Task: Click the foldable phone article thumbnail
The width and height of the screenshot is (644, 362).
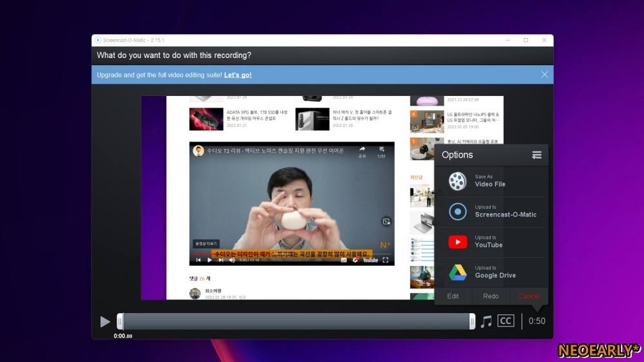Action: click(312, 119)
